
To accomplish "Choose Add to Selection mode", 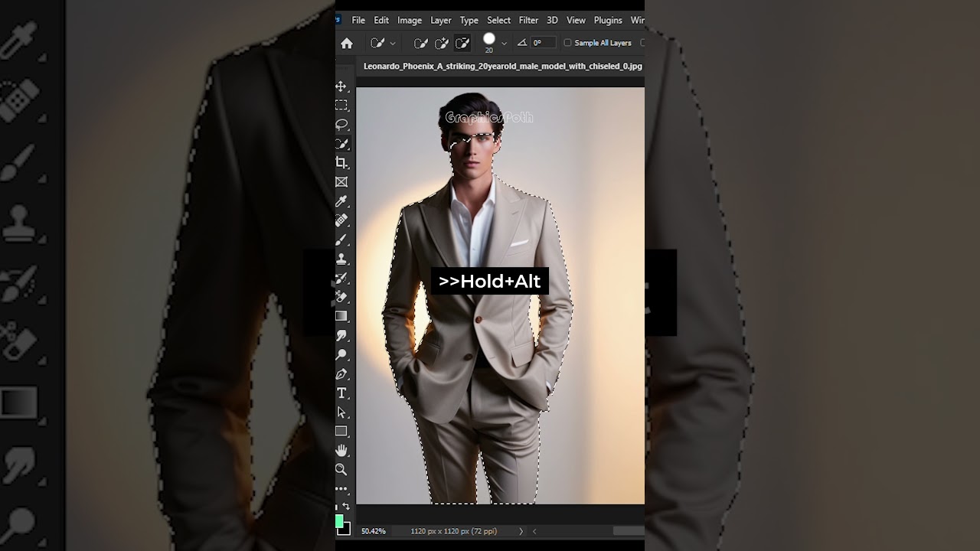I will 442,44.
